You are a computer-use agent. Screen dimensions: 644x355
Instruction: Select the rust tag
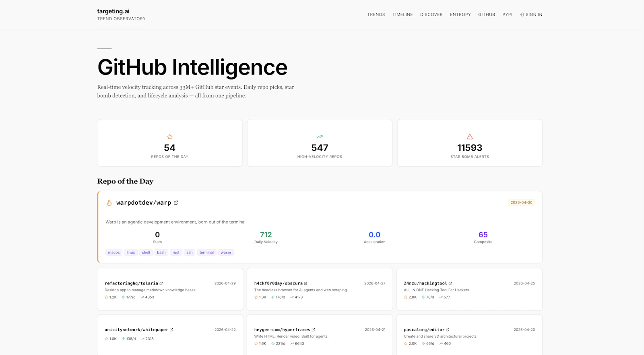[x=176, y=253]
